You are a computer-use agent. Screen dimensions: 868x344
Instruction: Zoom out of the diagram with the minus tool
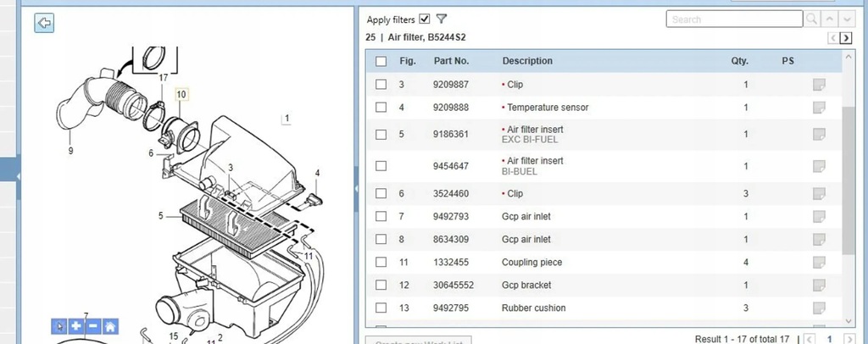(93, 326)
